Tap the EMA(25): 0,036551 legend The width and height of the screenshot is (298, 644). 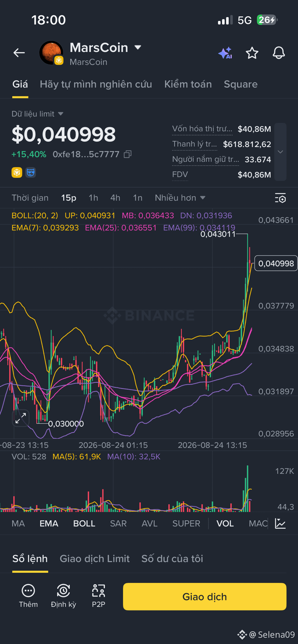coord(121,227)
